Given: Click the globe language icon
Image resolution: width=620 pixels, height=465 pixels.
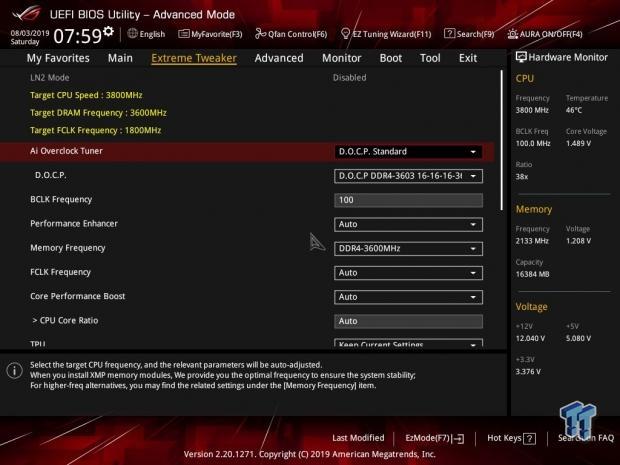Looking at the screenshot, I should (132, 34).
